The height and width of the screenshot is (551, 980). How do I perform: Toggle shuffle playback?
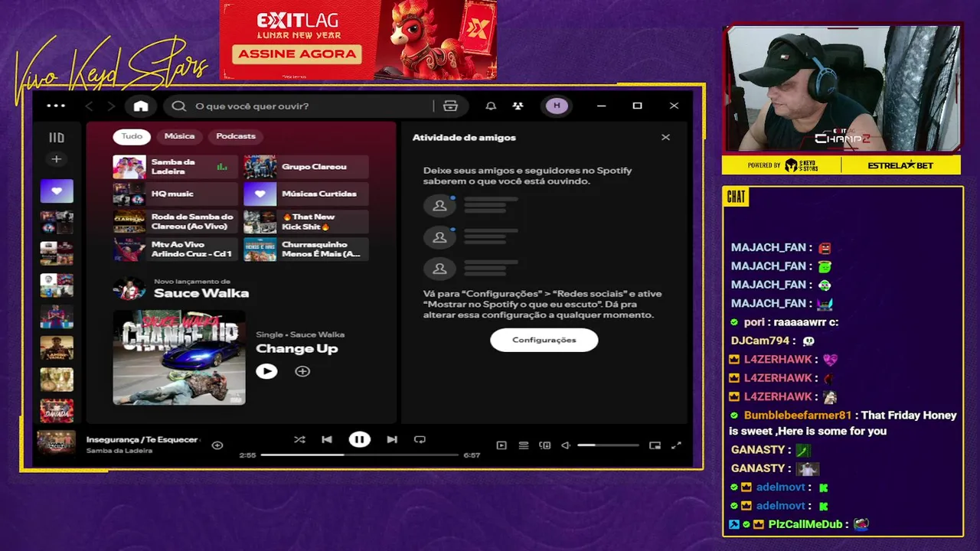pos(299,439)
